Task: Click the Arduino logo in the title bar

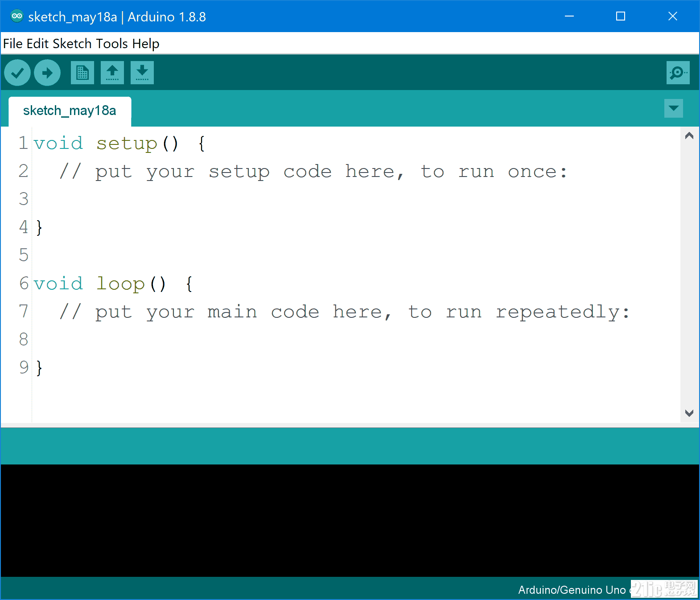Action: [x=17, y=16]
